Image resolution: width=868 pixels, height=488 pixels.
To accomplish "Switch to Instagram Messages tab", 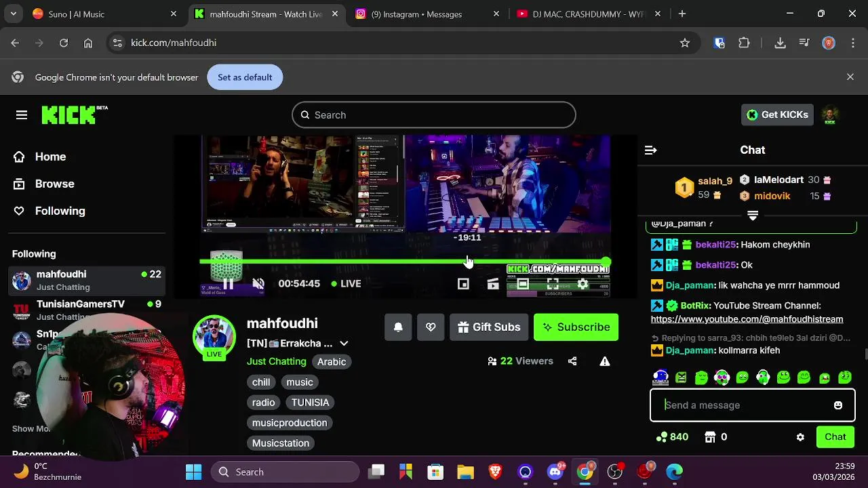I will pos(427,14).
